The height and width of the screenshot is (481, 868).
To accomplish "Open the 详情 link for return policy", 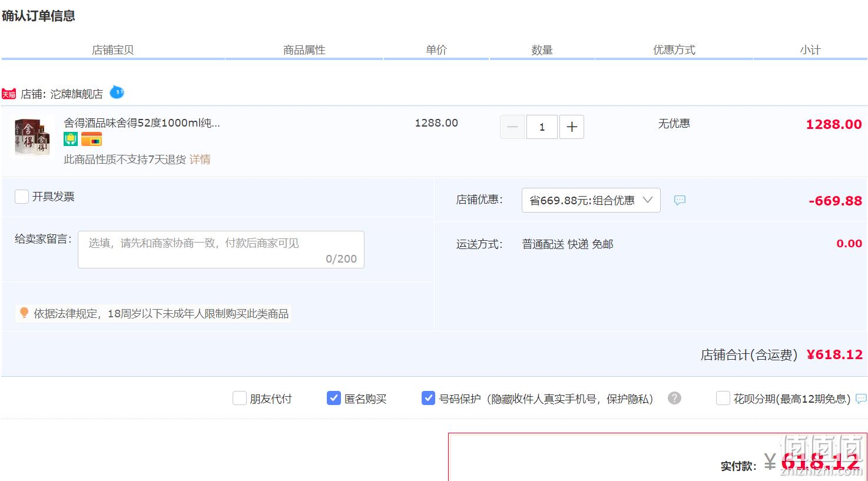I will coord(200,160).
